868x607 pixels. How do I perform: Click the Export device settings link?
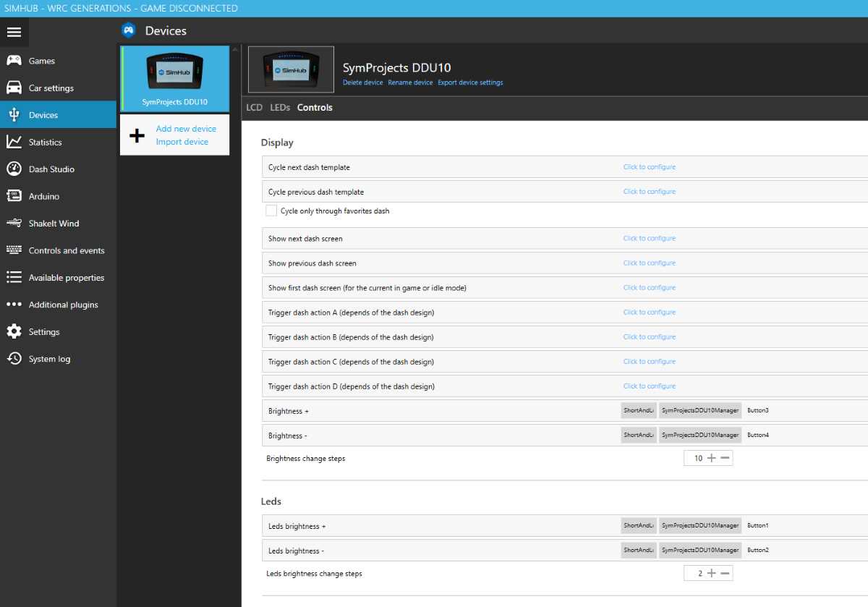pyautogui.click(x=470, y=82)
